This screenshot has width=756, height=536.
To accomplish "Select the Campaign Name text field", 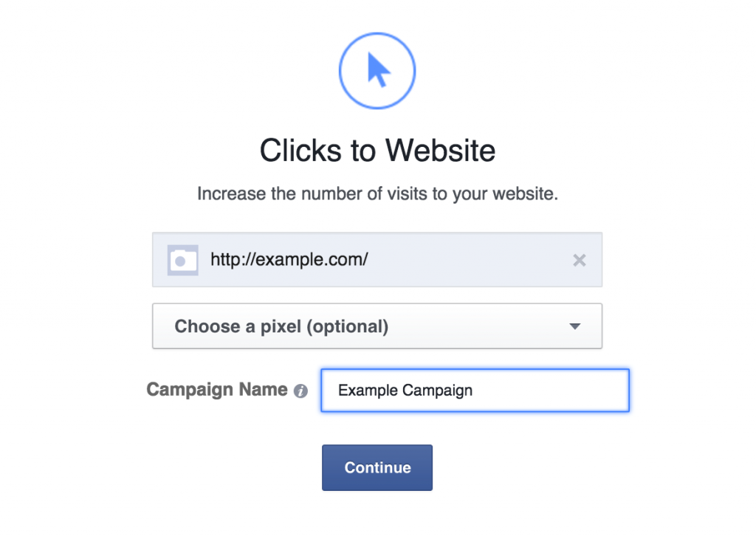I will click(x=475, y=390).
